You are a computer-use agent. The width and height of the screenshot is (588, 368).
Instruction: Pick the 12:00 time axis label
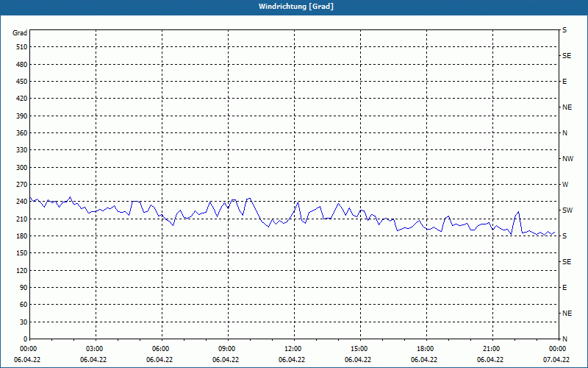click(293, 349)
